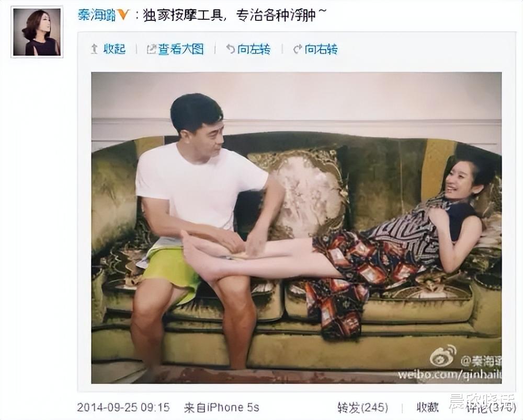Click the orange verified V badge

123,15
